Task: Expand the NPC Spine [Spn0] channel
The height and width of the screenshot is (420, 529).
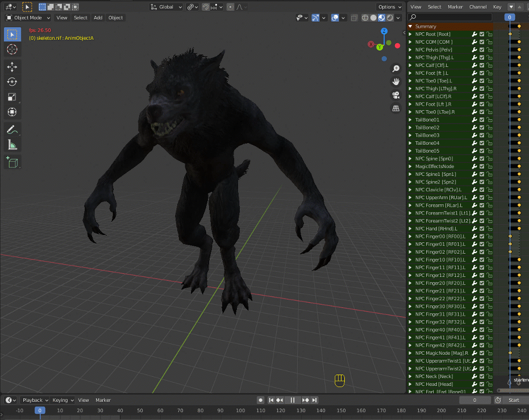Action: coord(410,158)
